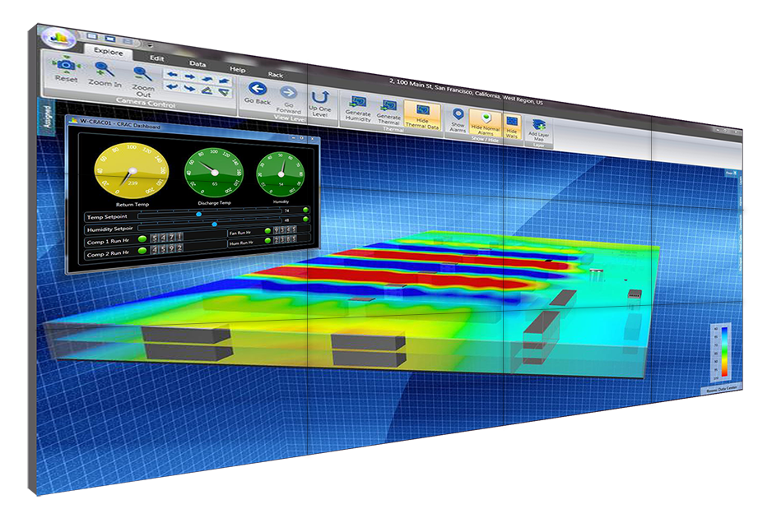The image size is (772, 532).
Task: Click Generate Humidity map icon
Action: click(357, 102)
